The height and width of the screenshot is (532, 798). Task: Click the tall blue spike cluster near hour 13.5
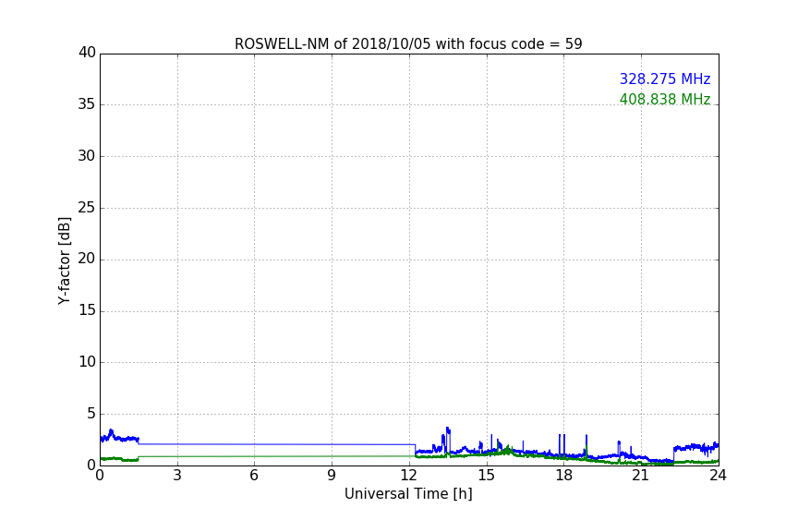click(x=448, y=439)
